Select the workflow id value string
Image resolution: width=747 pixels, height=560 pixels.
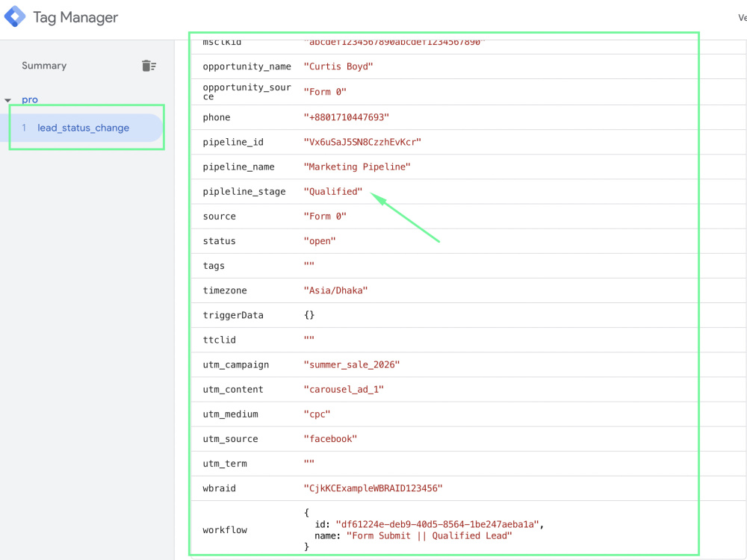point(437,524)
